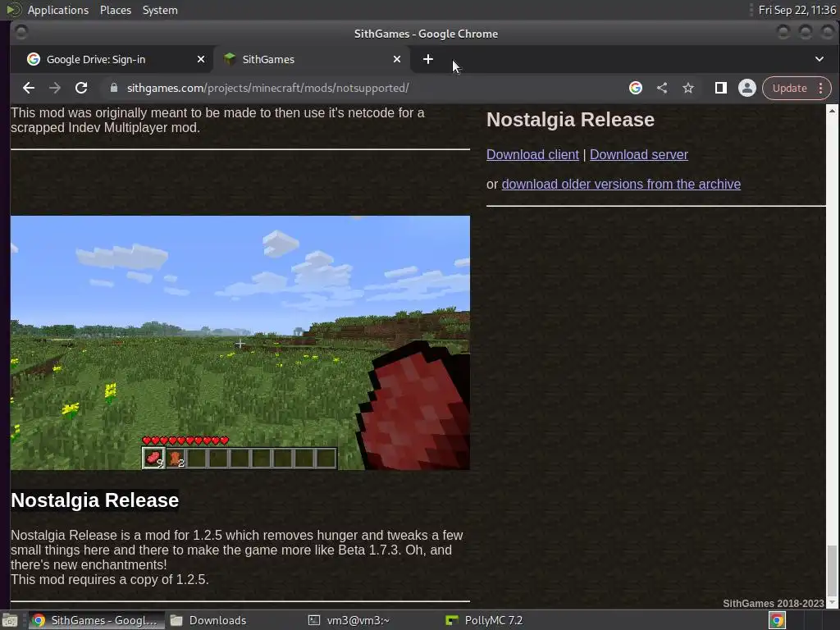Bookmark this page with the star icon
Image resolution: width=840 pixels, height=630 pixels.
(688, 88)
